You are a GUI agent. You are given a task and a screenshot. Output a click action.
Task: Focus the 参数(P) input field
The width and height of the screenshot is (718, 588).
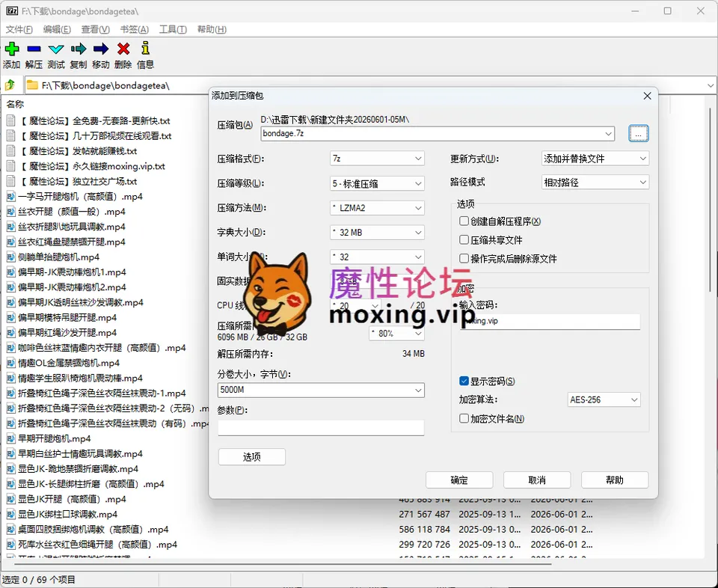coord(321,428)
